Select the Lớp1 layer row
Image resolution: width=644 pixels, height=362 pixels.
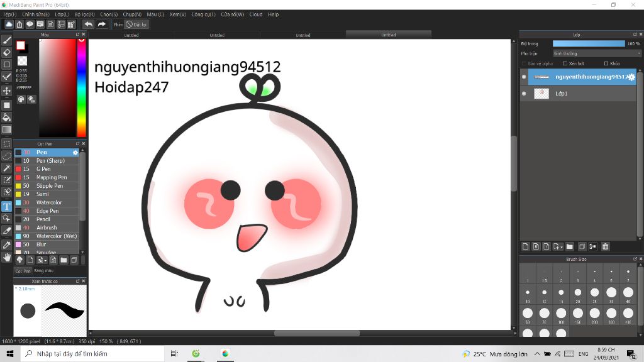(x=579, y=94)
